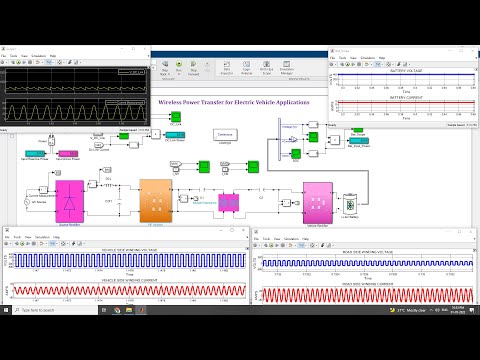
Task: Select zoom tool in the Battery Voltage scope toolbar
Action: (x=378, y=64)
